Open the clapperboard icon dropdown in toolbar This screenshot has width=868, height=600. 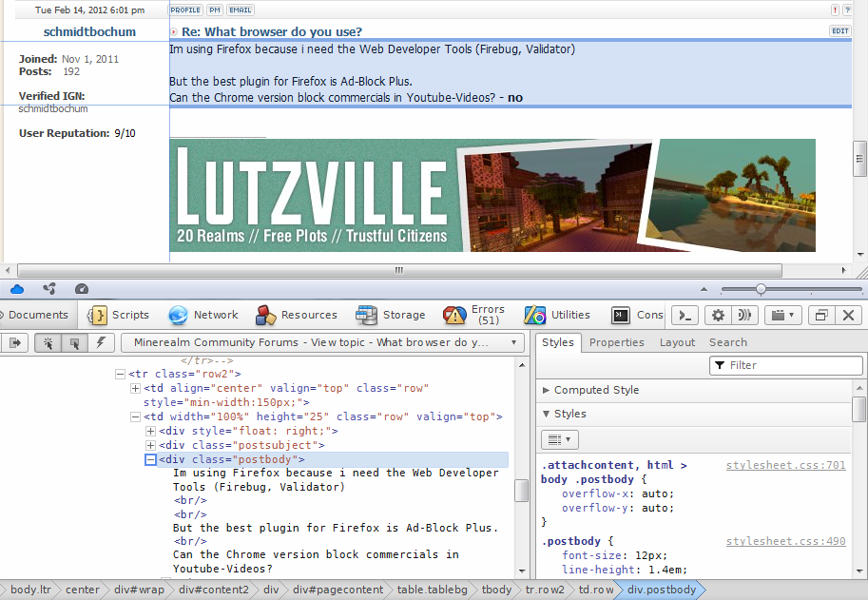coord(783,316)
